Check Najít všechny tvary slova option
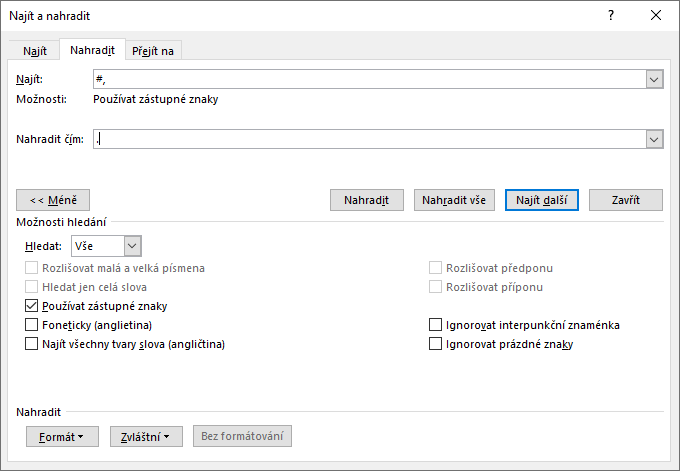Viewport: 680px width, 471px height. pyautogui.click(x=31, y=344)
